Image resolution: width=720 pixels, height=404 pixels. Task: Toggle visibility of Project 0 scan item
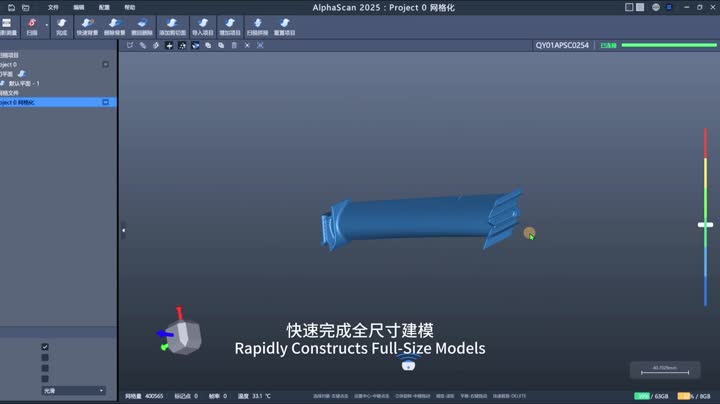click(x=106, y=64)
